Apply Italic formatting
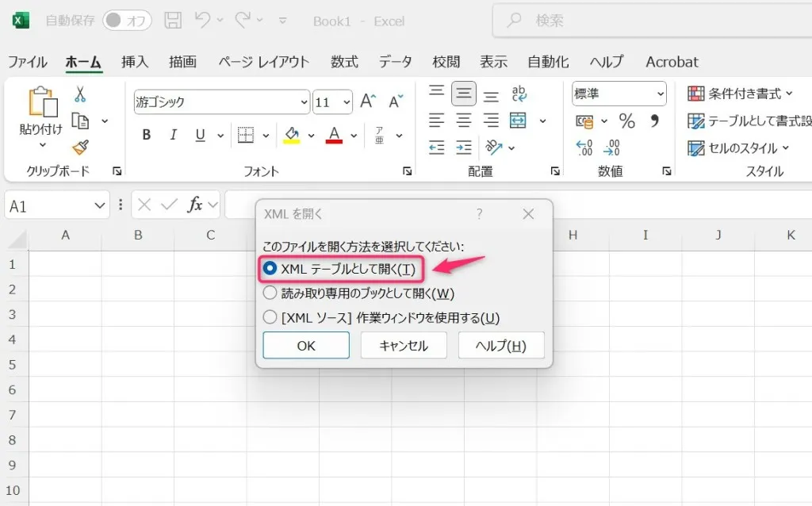The image size is (812, 506). 173,135
